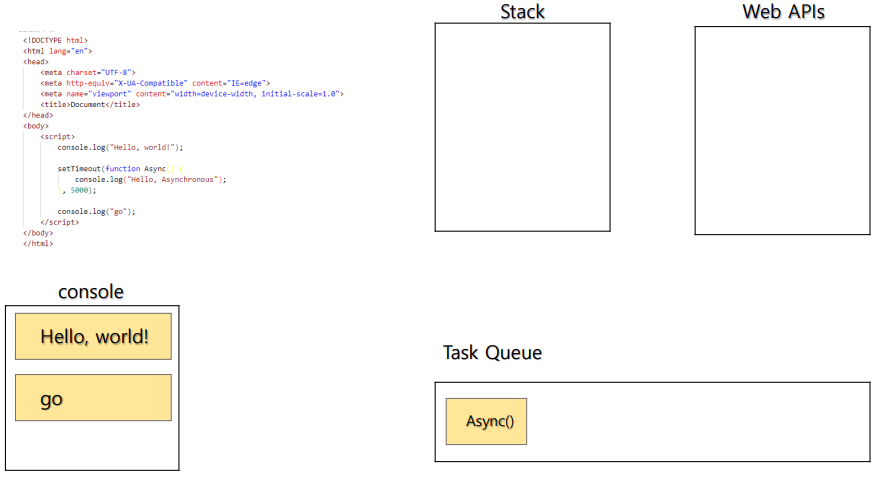
Task: Click console.log("Hello, Asynchronous") code line
Action: click(x=151, y=180)
